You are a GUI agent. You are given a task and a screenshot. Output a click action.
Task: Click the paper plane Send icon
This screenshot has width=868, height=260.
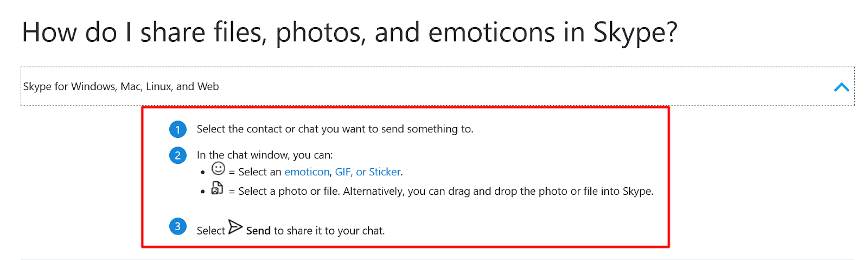click(235, 227)
